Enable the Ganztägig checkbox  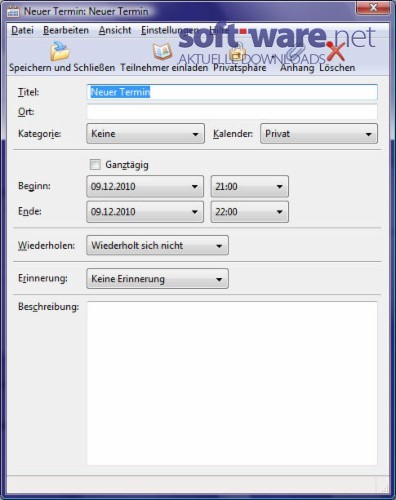pyautogui.click(x=95, y=164)
